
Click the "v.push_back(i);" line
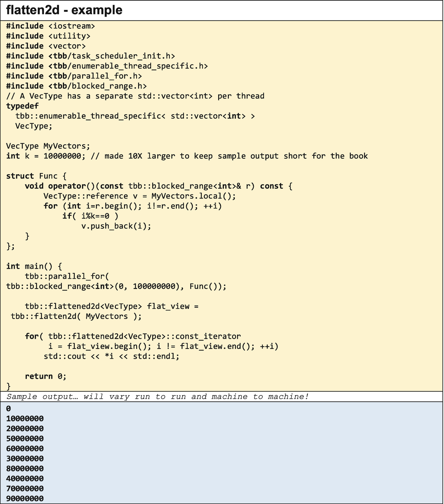(x=116, y=226)
